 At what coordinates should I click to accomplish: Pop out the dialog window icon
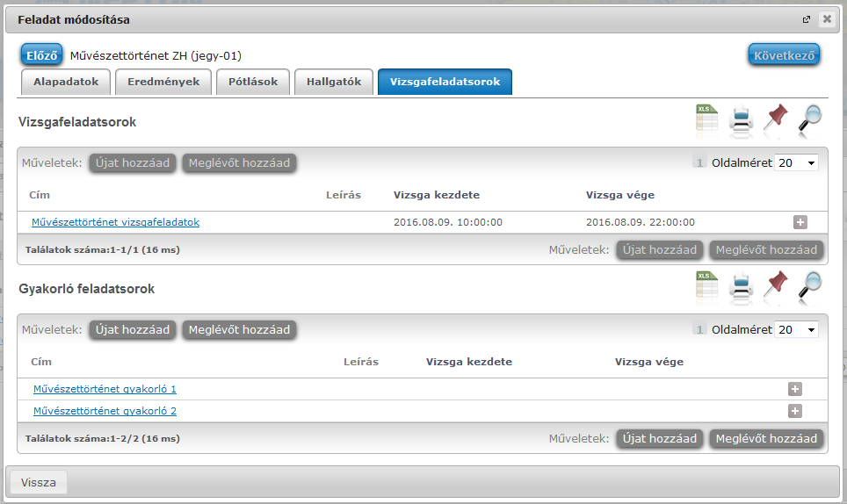[807, 19]
